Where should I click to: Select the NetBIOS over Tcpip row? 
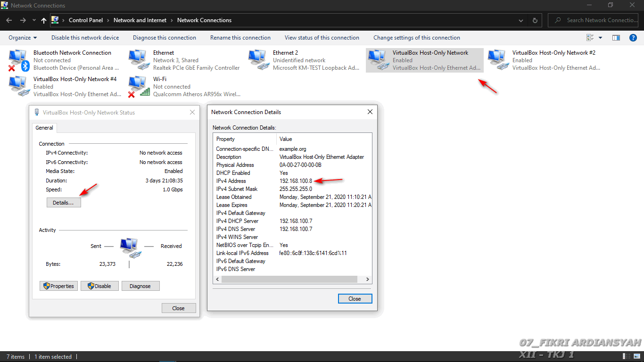tap(293, 245)
